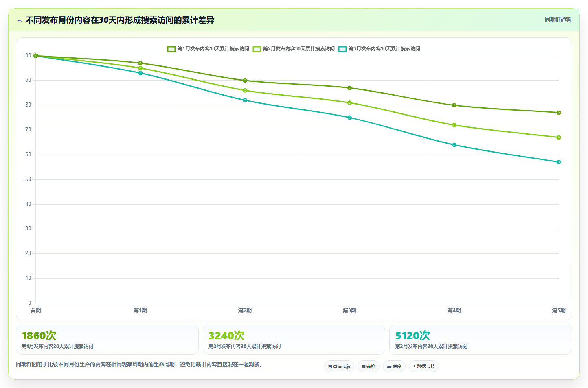Image resolution: width=588 pixels, height=388 pixels.
Task: Click light green data point at 第2期
Action: (x=245, y=90)
